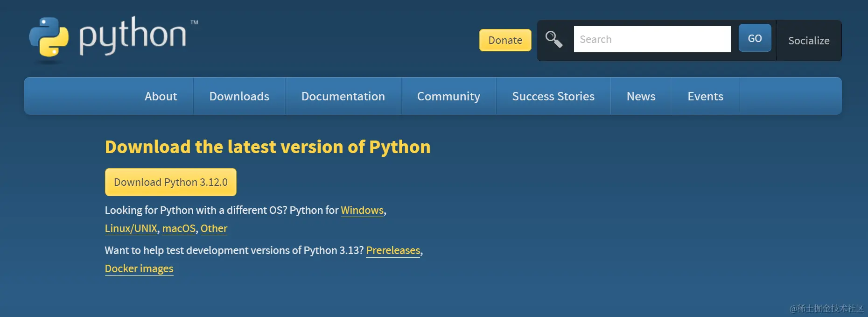The width and height of the screenshot is (868, 317).
Task: Follow the macOS download link
Action: pos(179,228)
